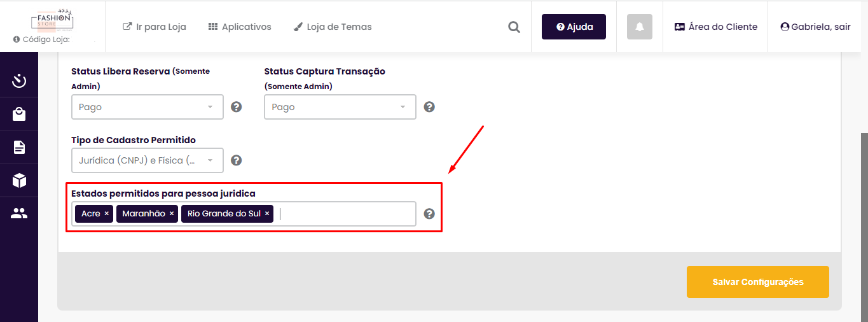Open the notifications bell icon
868x322 pixels.
(640, 27)
